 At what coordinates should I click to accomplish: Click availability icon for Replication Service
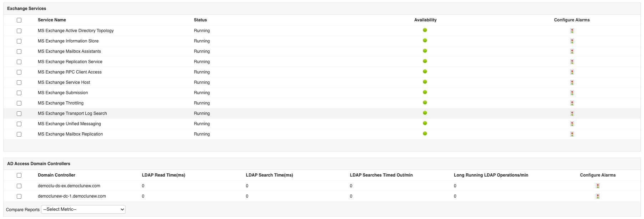[425, 61]
